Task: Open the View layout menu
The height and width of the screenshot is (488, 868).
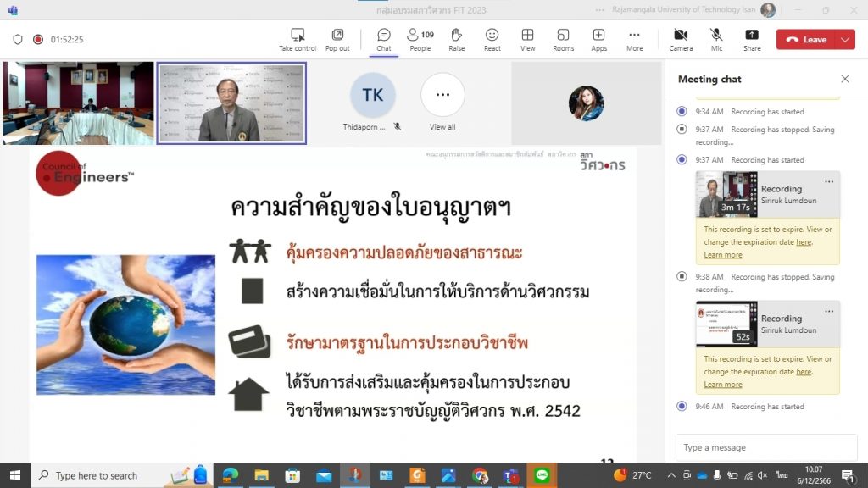Action: pos(527,39)
